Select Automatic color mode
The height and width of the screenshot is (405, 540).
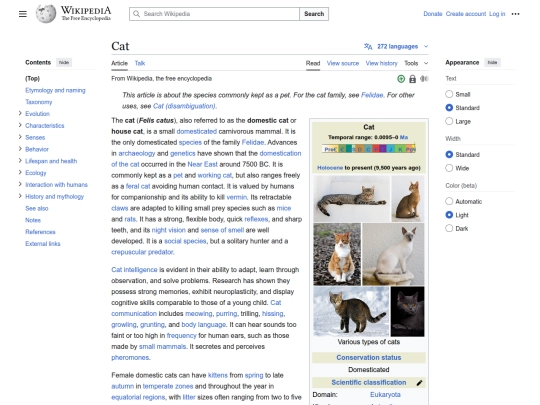tap(449, 201)
